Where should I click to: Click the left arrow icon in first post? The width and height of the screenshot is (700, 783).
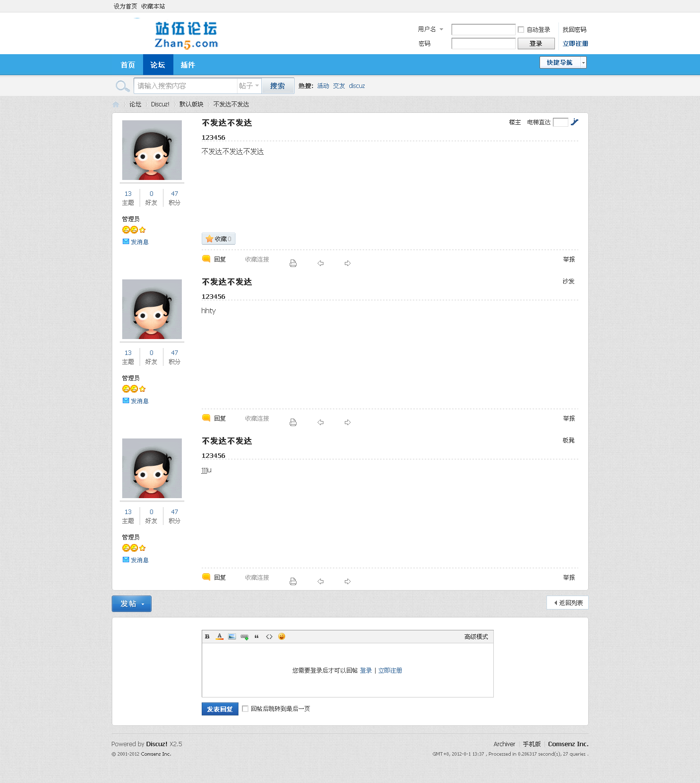pyautogui.click(x=320, y=263)
